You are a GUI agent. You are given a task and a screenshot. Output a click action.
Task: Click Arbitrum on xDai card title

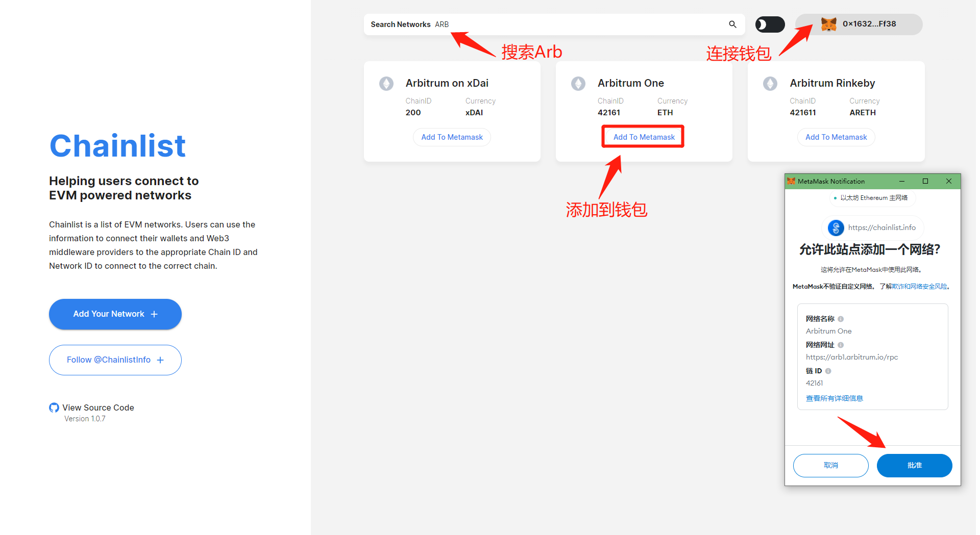tap(447, 83)
